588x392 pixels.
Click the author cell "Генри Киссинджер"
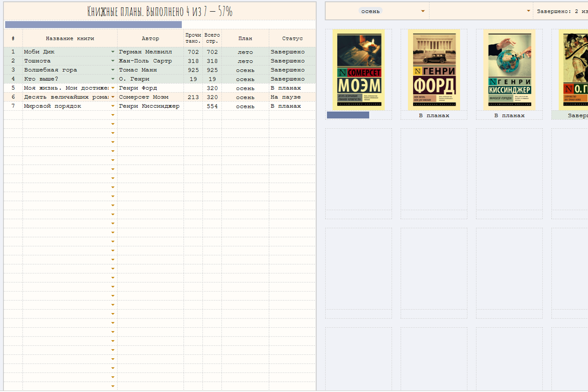[x=150, y=106]
